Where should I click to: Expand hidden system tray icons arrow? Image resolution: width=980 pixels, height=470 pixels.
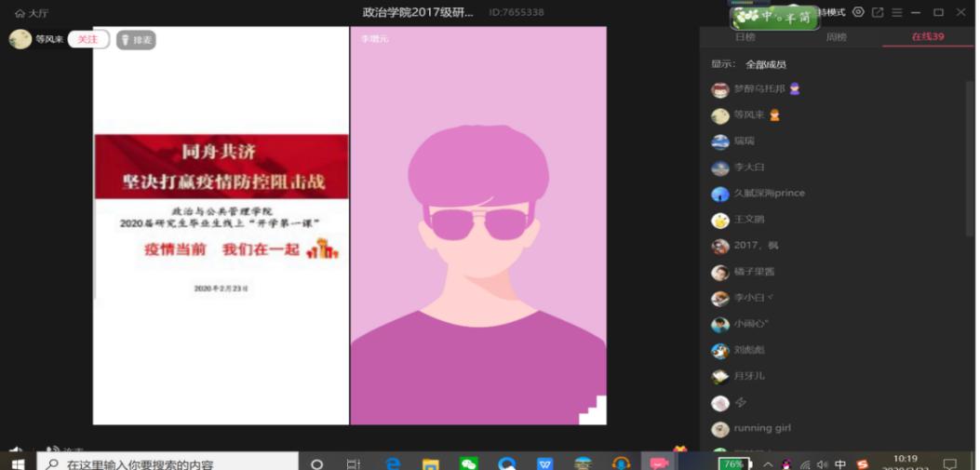pyautogui.click(x=768, y=463)
